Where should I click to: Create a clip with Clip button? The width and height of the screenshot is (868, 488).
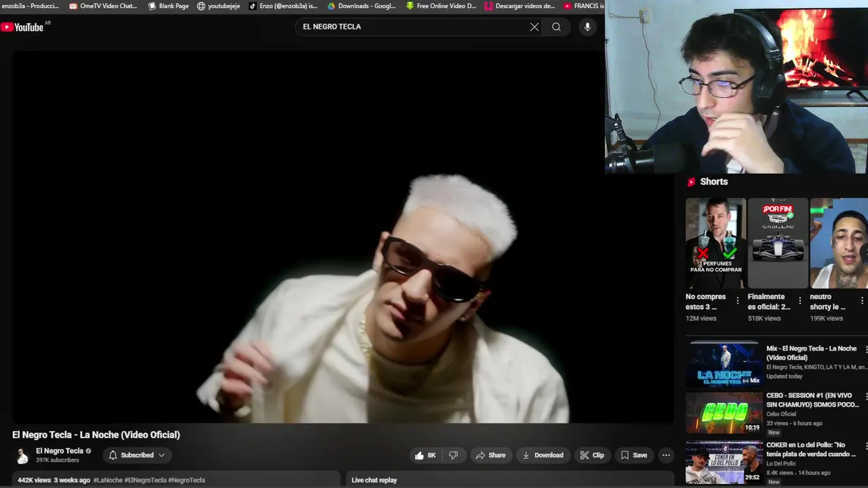592,455
